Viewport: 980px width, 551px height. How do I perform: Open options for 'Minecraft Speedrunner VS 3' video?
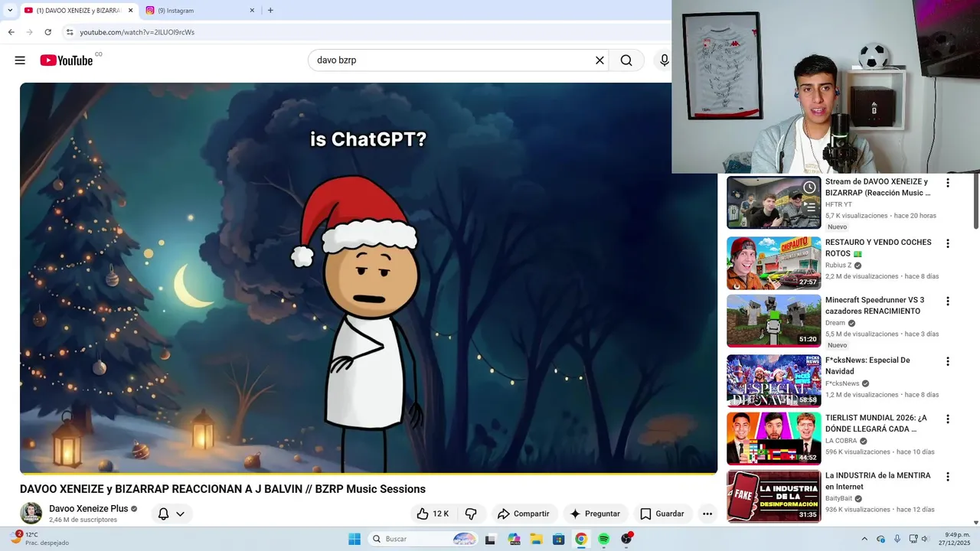(948, 302)
